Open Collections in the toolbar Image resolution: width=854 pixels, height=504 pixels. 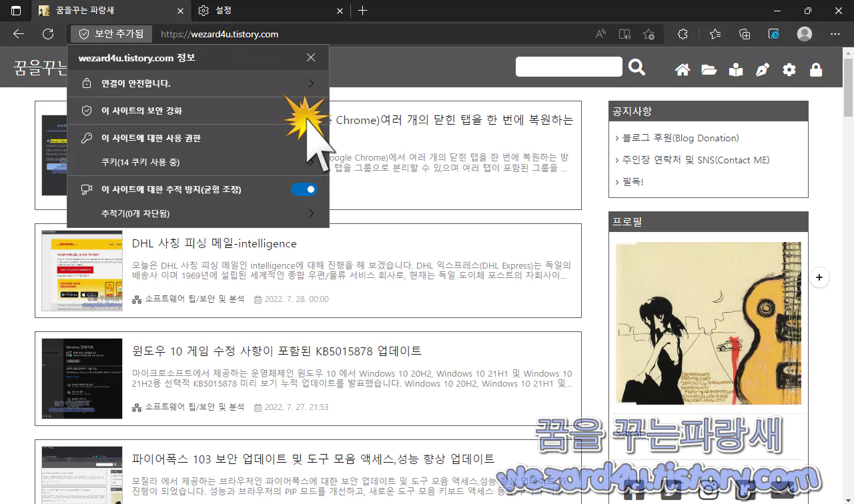point(744,34)
